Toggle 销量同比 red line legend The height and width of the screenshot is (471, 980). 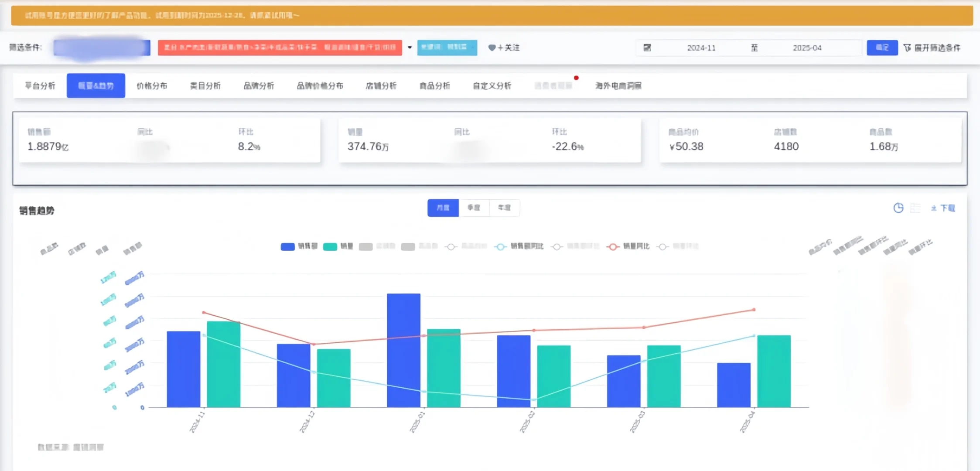coord(613,246)
